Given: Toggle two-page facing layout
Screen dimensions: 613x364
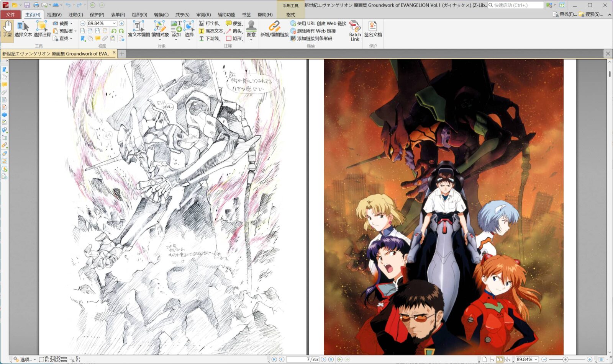Looking at the screenshot, I should pyautogui.click(x=500, y=359).
